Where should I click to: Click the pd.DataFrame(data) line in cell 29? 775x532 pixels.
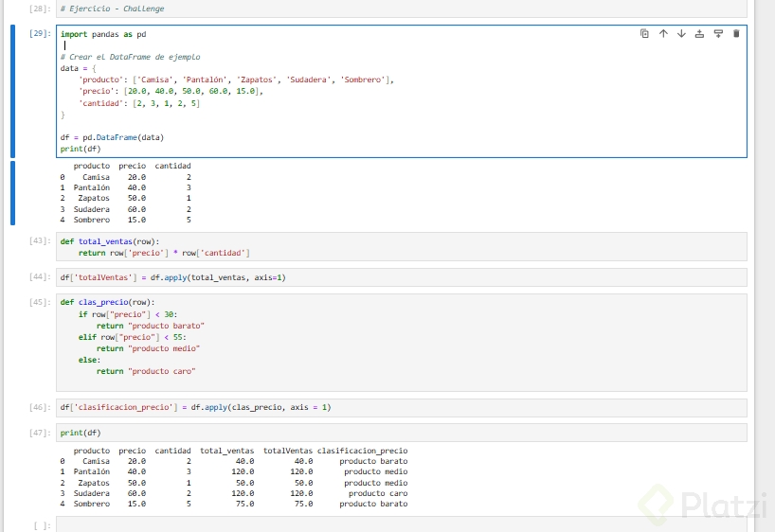coord(112,137)
